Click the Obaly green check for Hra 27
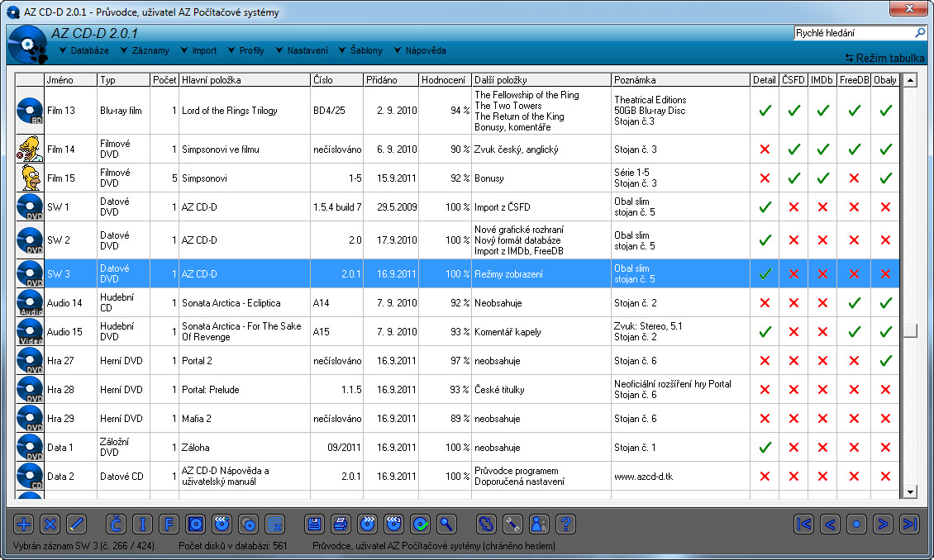Screen dimensions: 934x560 coord(886,361)
